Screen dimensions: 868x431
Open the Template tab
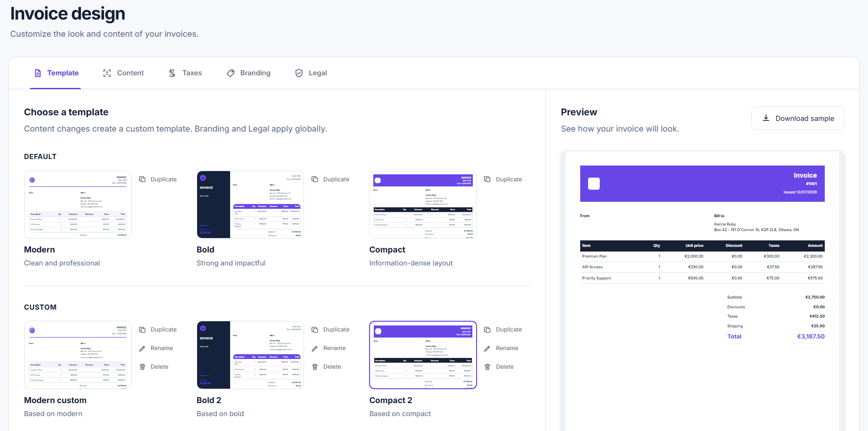[x=56, y=73]
